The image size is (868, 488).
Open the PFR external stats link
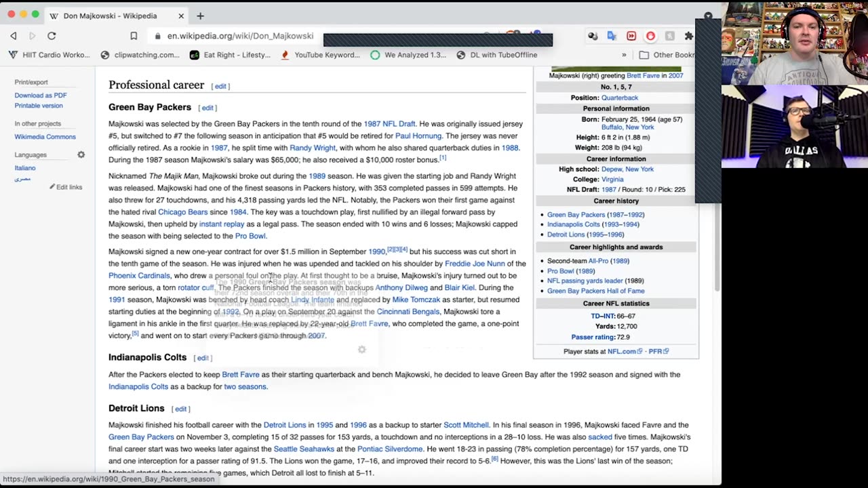pos(658,352)
